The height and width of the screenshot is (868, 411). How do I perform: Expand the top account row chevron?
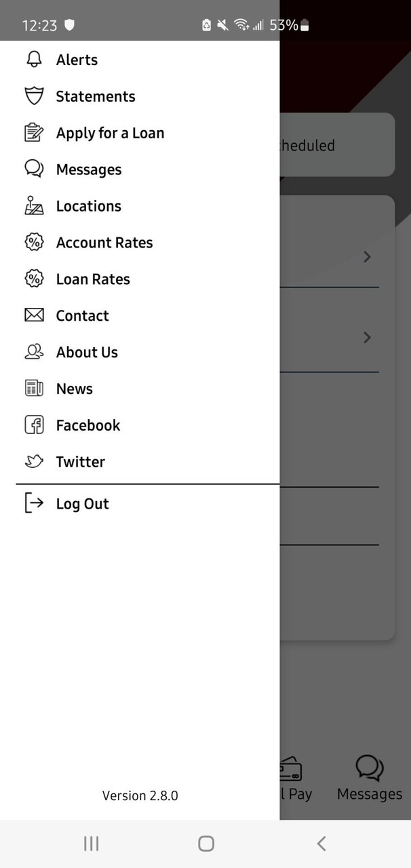click(367, 257)
